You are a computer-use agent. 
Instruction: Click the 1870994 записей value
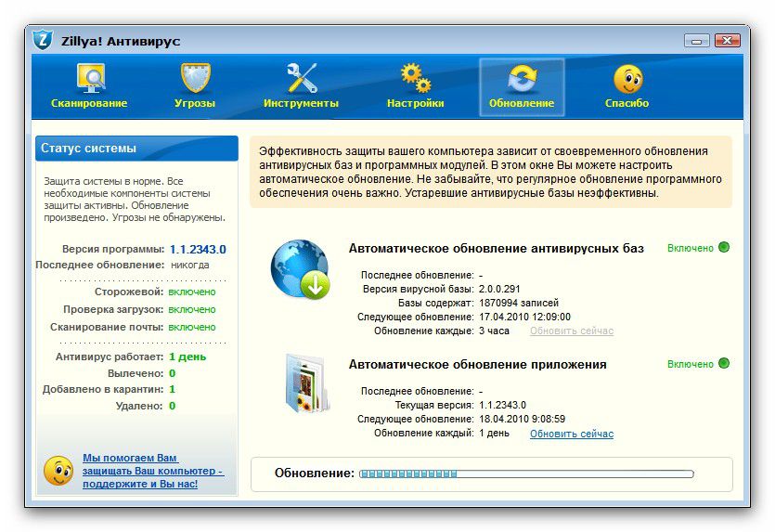click(519, 303)
